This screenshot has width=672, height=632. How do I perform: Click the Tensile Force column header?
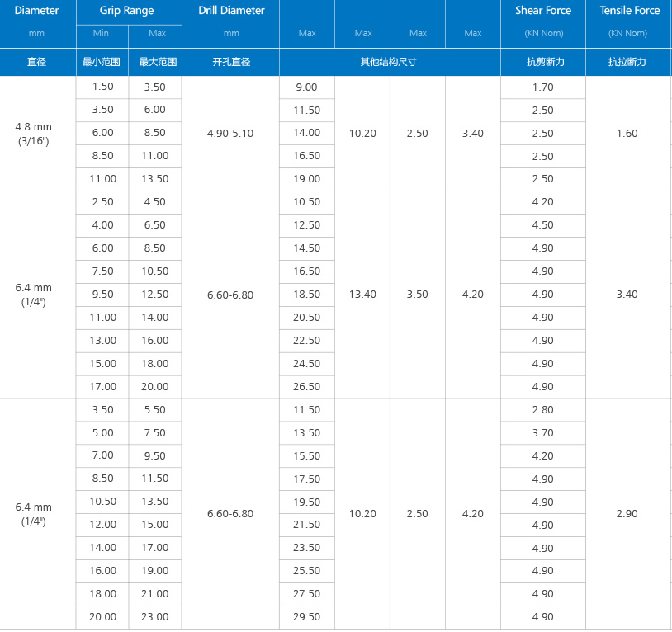coord(629,11)
